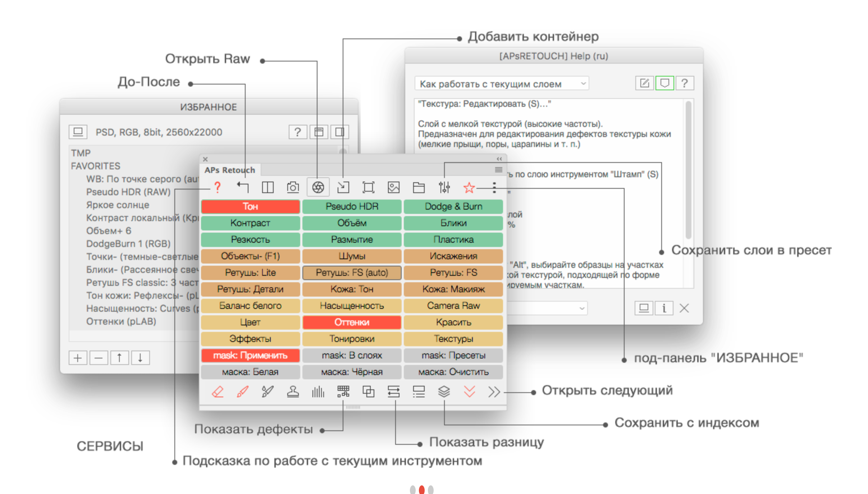Open the panel hamburger menu in APs Retouch
The width and height of the screenshot is (868, 494).
(x=498, y=170)
